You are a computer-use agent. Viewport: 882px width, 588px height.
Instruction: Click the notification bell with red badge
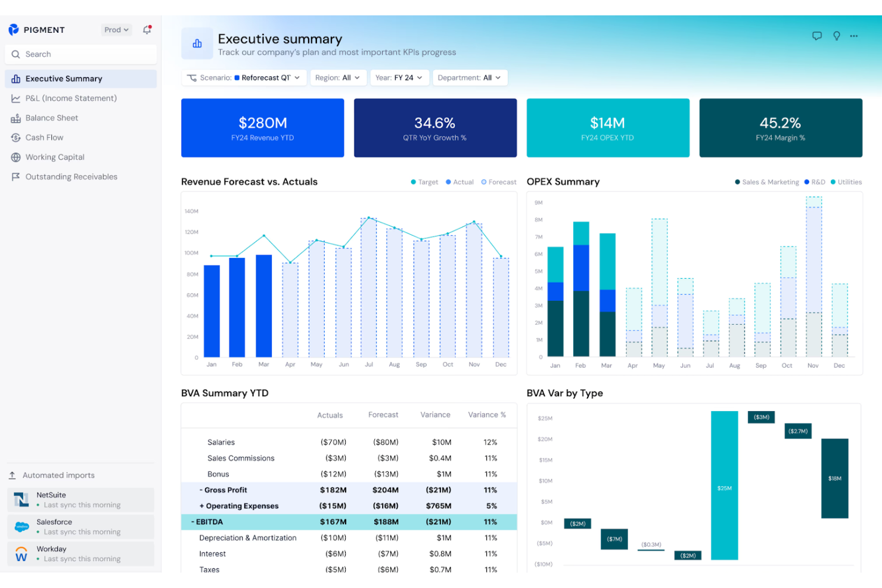pos(147,30)
